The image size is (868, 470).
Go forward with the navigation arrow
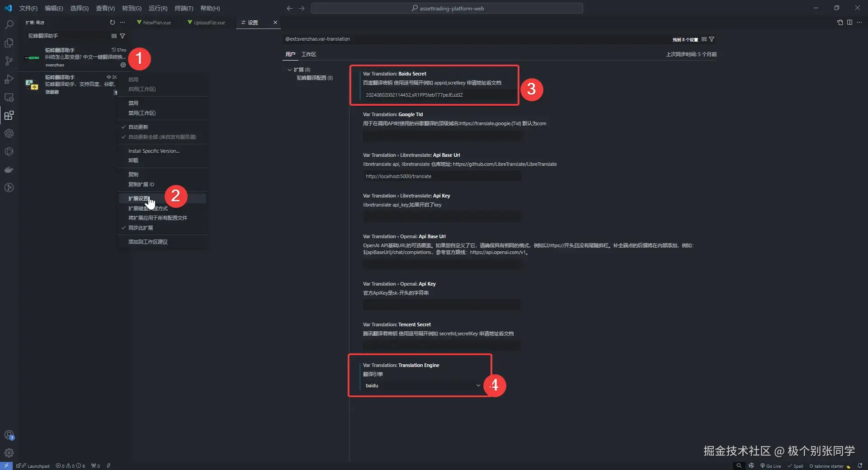point(302,8)
